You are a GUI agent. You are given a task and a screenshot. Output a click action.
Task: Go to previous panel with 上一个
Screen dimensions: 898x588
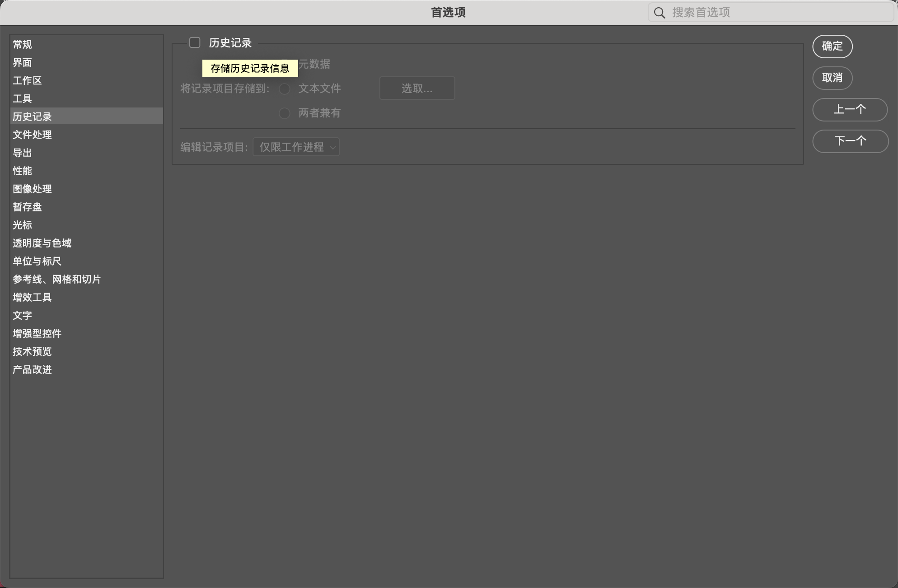point(850,109)
